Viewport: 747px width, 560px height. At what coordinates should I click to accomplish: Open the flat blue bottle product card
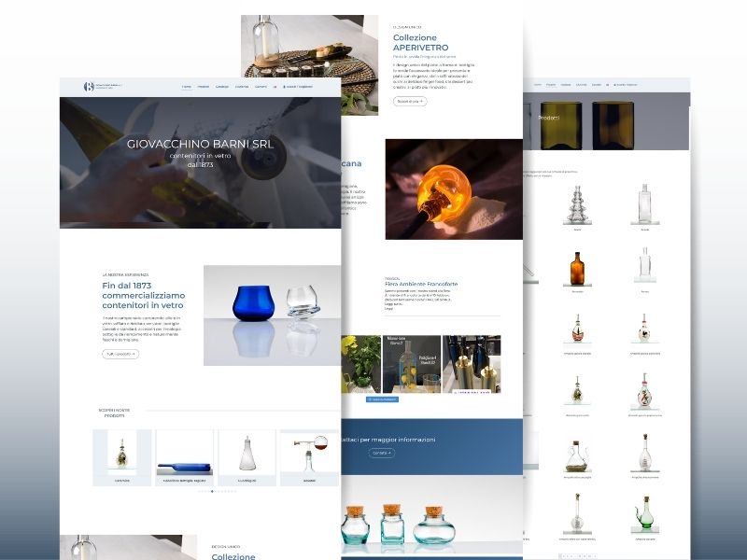click(184, 457)
